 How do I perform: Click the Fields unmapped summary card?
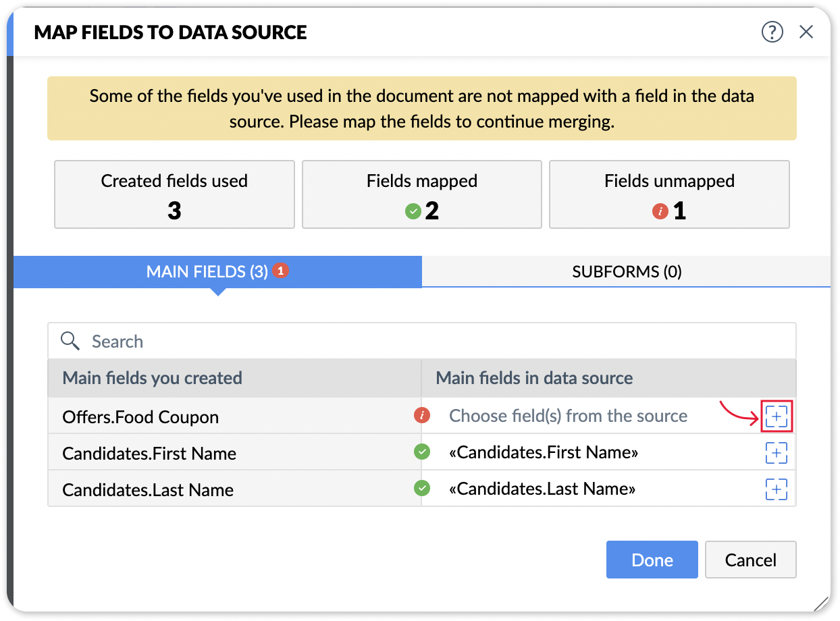pos(669,194)
